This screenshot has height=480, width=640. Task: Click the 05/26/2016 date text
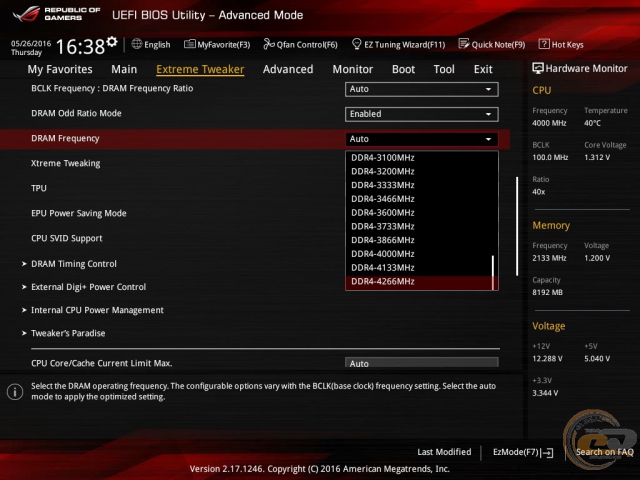pyautogui.click(x=31, y=43)
